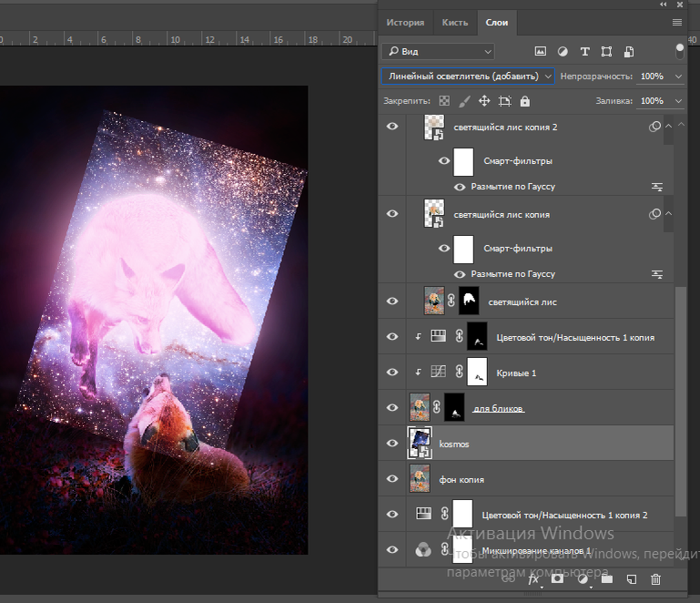The image size is (700, 603).
Task: Click smart filter indicator on светящийся лис копия
Action: [654, 214]
